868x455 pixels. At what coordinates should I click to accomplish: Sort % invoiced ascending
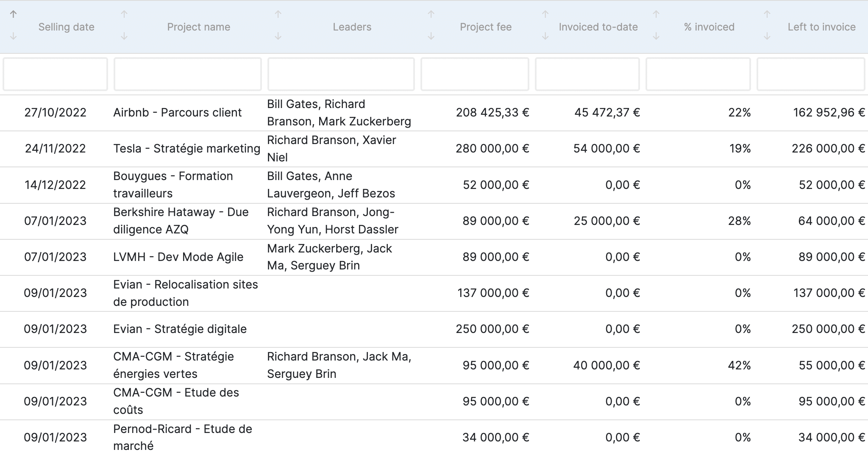(655, 14)
